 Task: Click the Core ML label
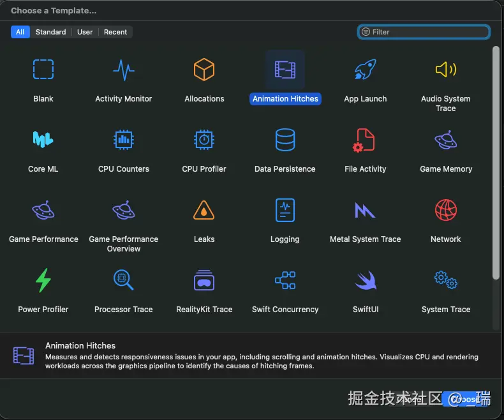coord(43,169)
